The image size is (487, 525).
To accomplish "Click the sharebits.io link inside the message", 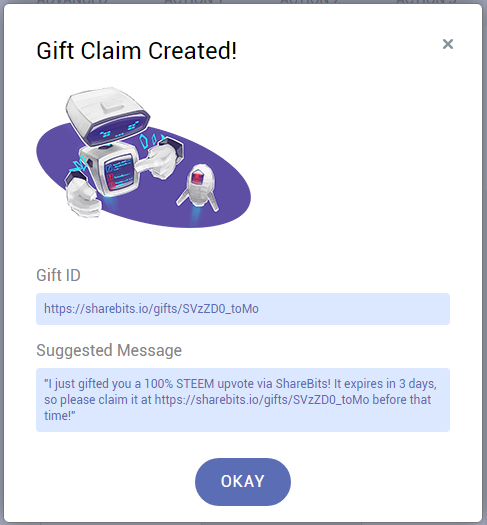I will pyautogui.click(x=262, y=400).
